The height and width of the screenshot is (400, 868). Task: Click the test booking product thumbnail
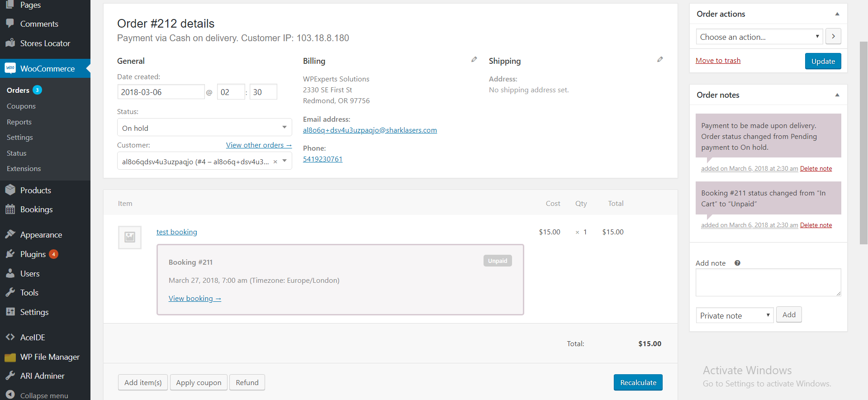[130, 237]
